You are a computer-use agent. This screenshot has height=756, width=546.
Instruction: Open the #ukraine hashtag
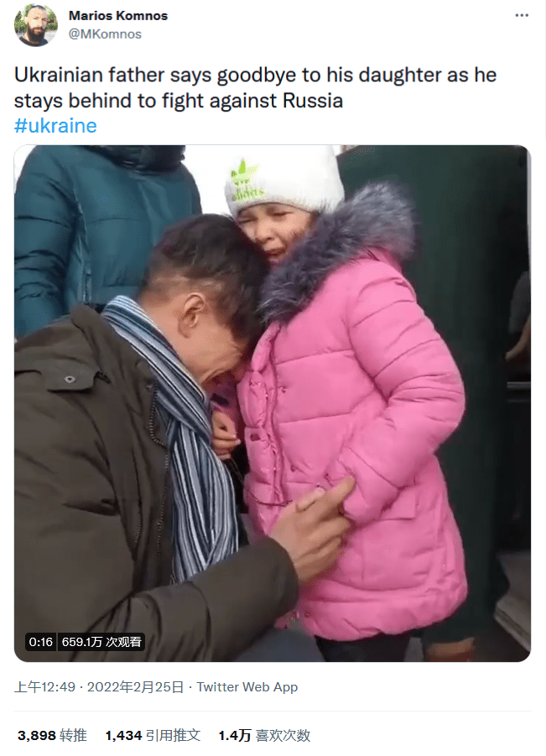coord(55,126)
